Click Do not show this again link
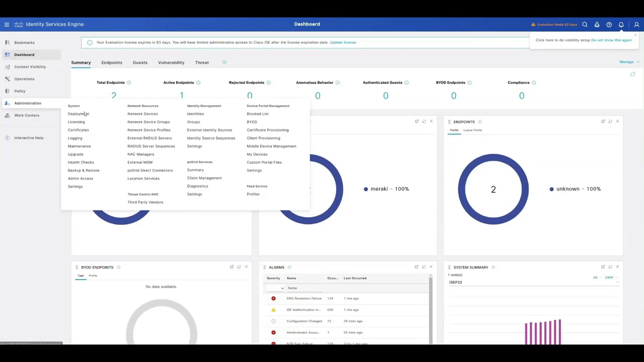This screenshot has width=644, height=362. 611,40
